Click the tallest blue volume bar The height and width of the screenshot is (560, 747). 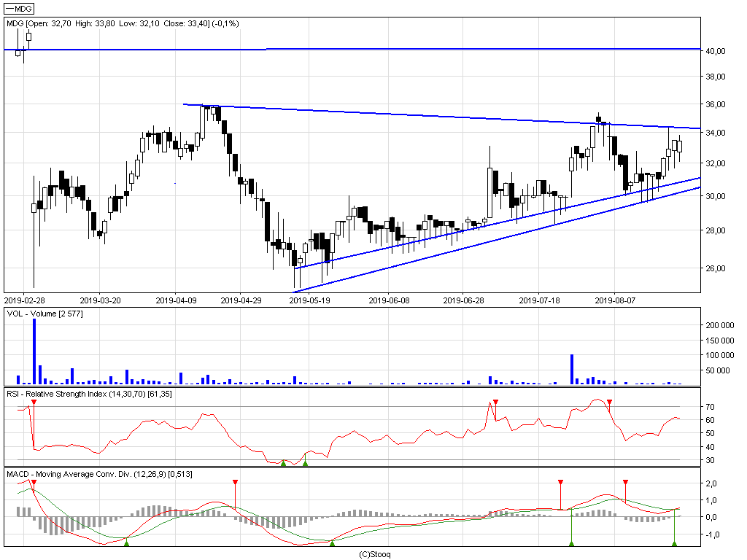[x=34, y=351]
